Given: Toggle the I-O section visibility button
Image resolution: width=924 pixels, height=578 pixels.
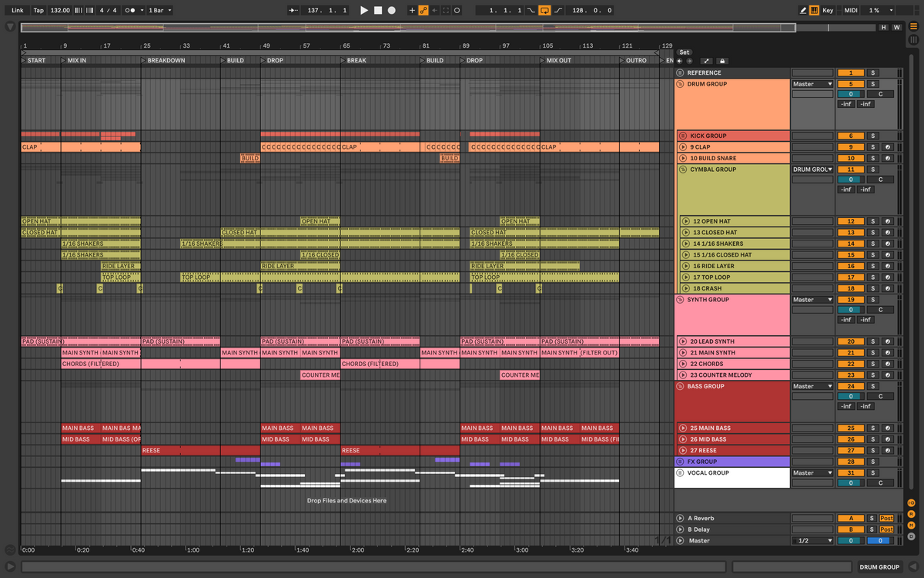Looking at the screenshot, I should pos(911,502).
